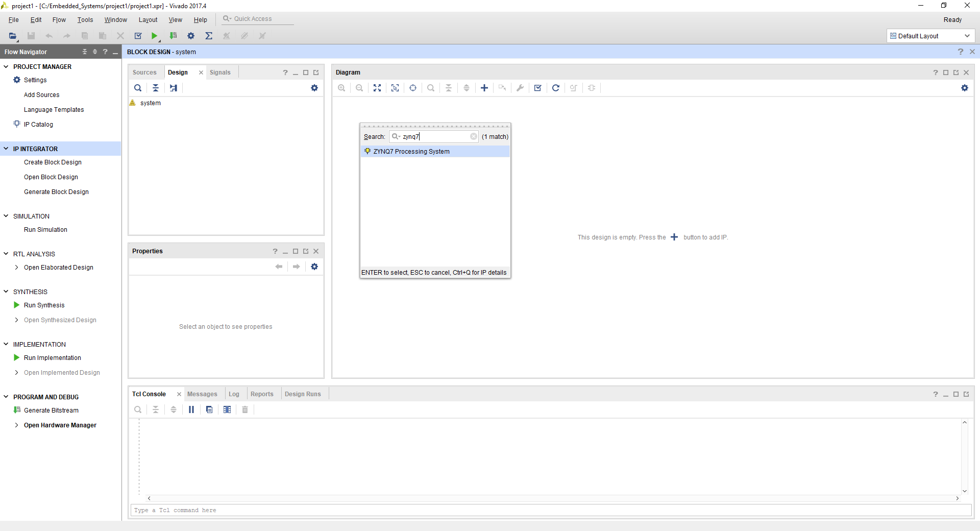Viewport: 980px width, 531px height.
Task: Open the Default Layout dropdown
Action: click(x=930, y=36)
